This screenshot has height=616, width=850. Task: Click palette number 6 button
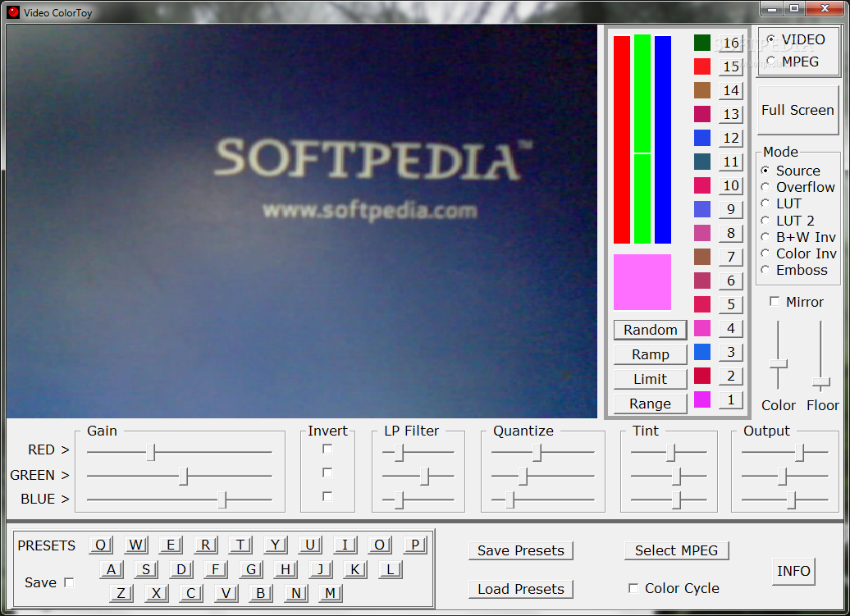(x=731, y=281)
